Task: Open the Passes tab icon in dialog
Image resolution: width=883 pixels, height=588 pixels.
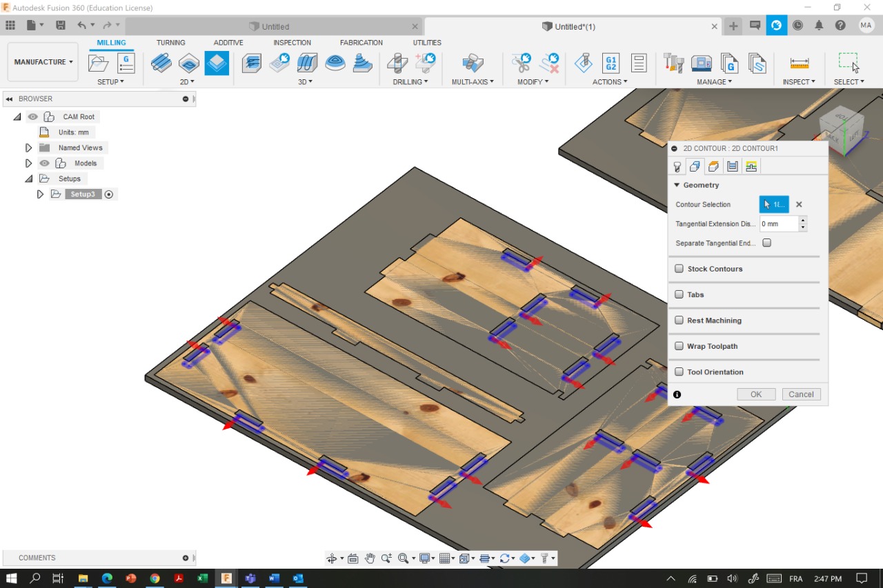Action: click(x=733, y=167)
